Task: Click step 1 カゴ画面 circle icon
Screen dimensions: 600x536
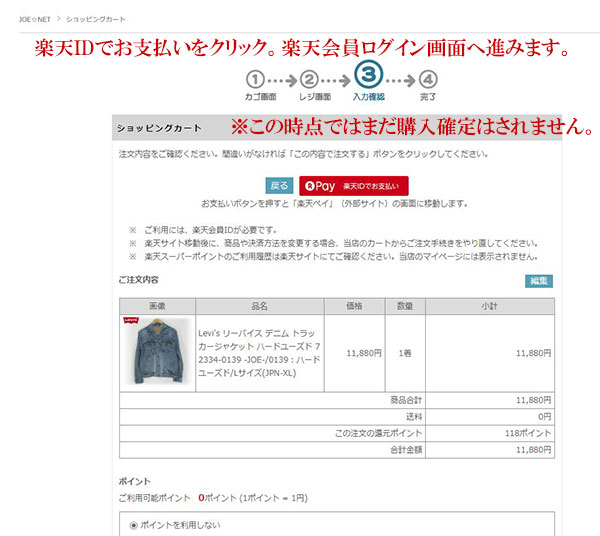Action: 255,80
